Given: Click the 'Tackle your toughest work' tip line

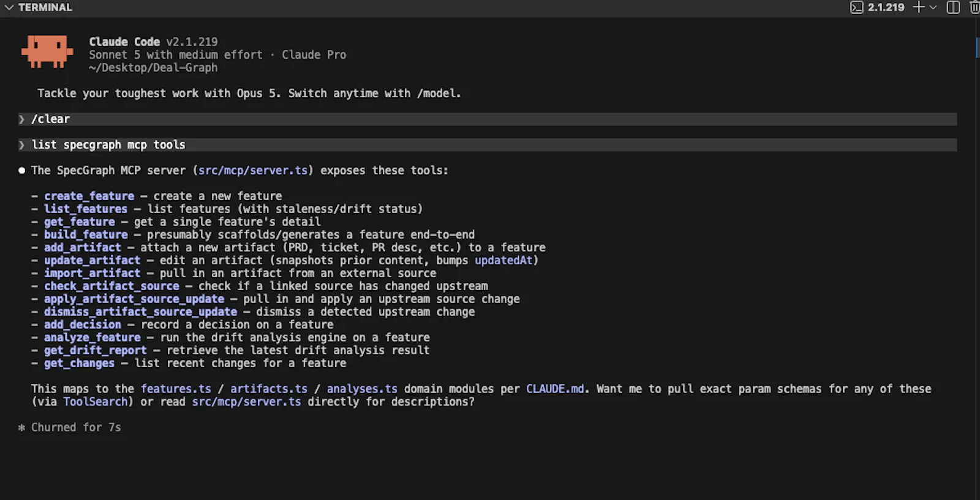Looking at the screenshot, I should pos(249,93).
